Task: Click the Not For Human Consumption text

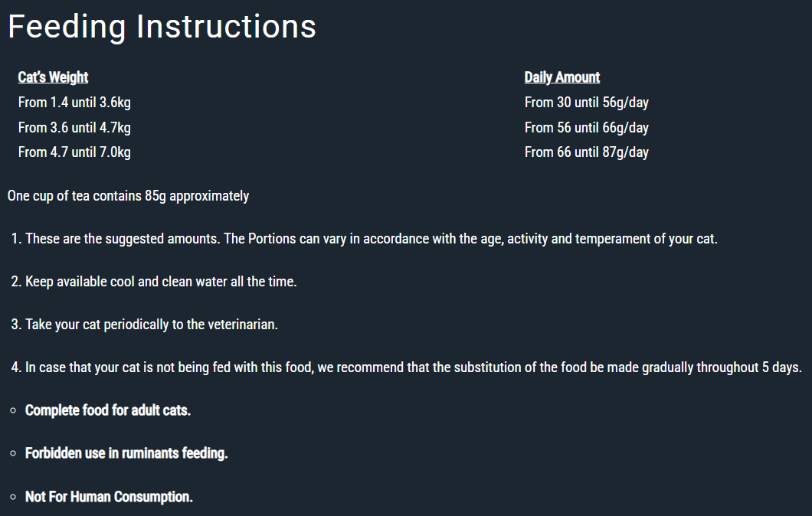Action: [109, 497]
